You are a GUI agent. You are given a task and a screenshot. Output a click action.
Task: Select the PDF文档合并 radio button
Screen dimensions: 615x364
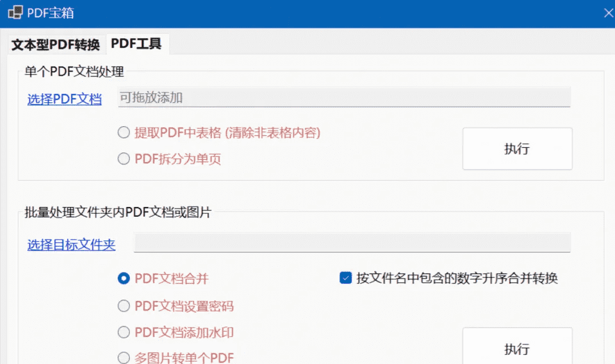(x=163, y=278)
